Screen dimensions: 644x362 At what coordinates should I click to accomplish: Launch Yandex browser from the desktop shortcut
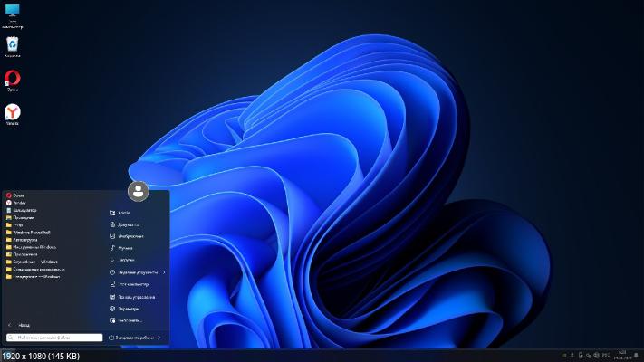point(13,114)
